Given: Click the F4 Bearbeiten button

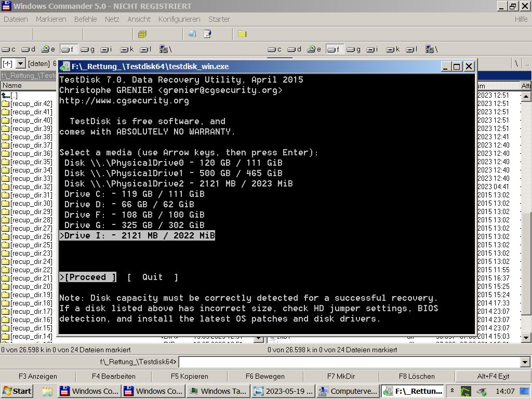Looking at the screenshot, I should click(x=114, y=376).
